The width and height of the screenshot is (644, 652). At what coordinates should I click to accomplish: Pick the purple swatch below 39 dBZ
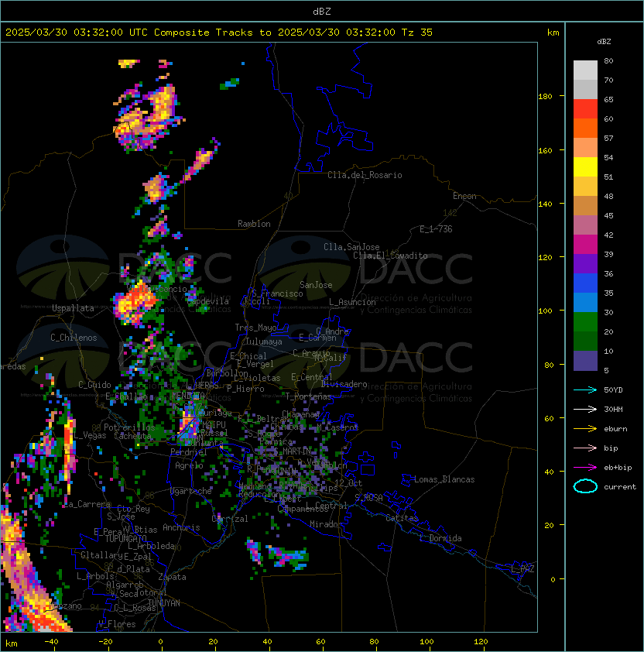[x=585, y=263]
